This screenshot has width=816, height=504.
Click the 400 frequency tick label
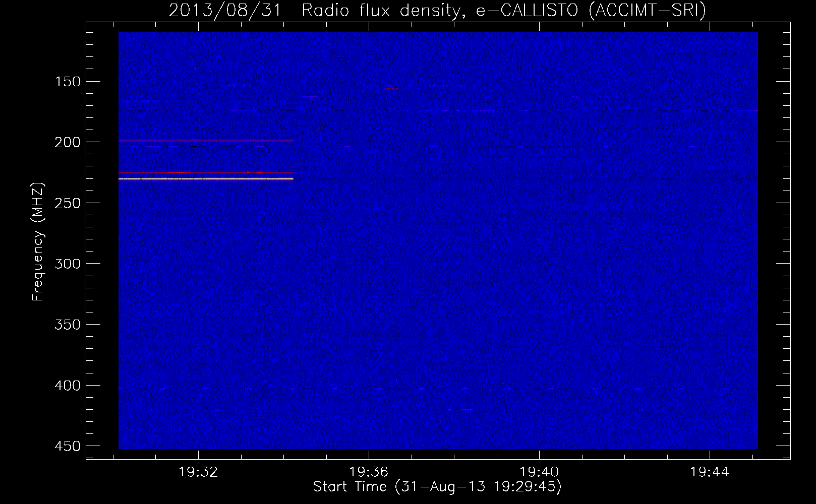(67, 386)
